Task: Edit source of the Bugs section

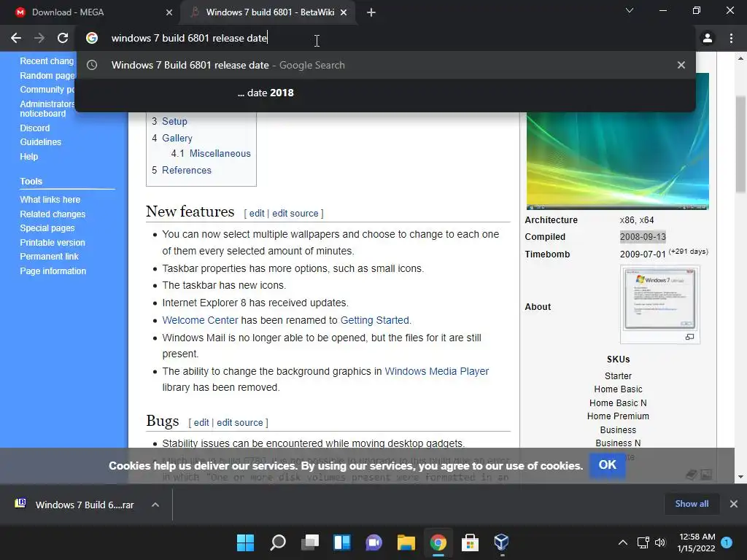Action: (239, 422)
